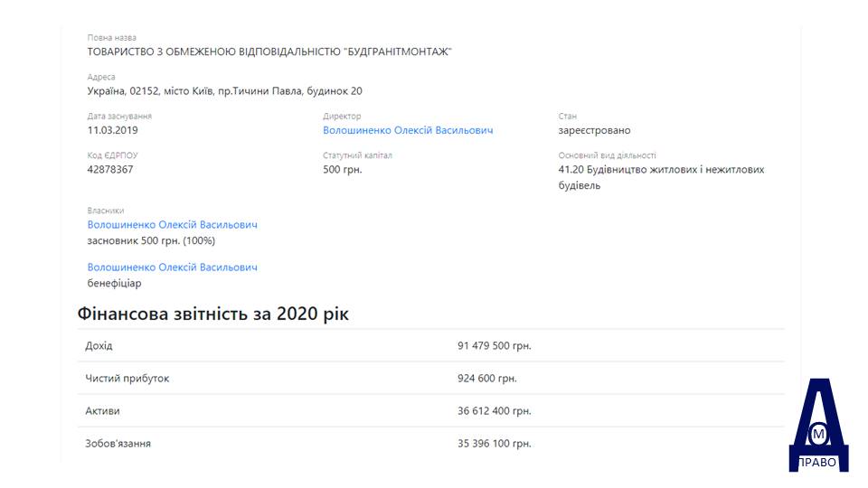The width and height of the screenshot is (868, 488).
Task: Click the circled 'М' emblem in logo
Action: pos(818,435)
